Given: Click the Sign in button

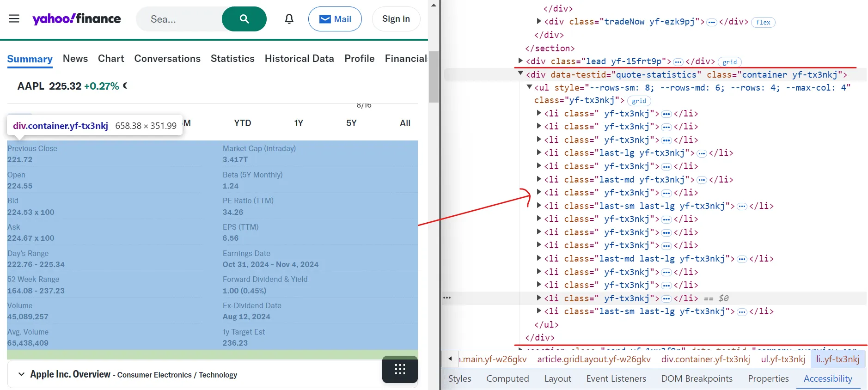Looking at the screenshot, I should pyautogui.click(x=396, y=19).
